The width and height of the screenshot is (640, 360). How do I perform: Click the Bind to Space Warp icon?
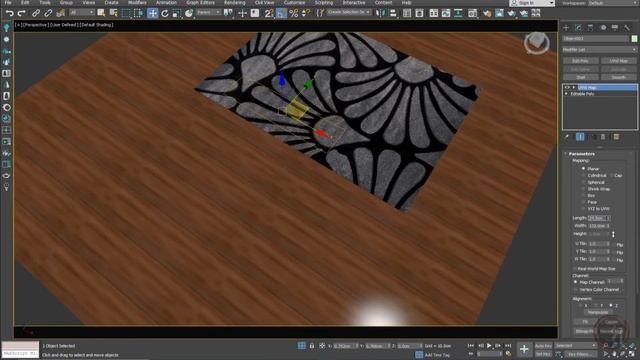[60, 13]
